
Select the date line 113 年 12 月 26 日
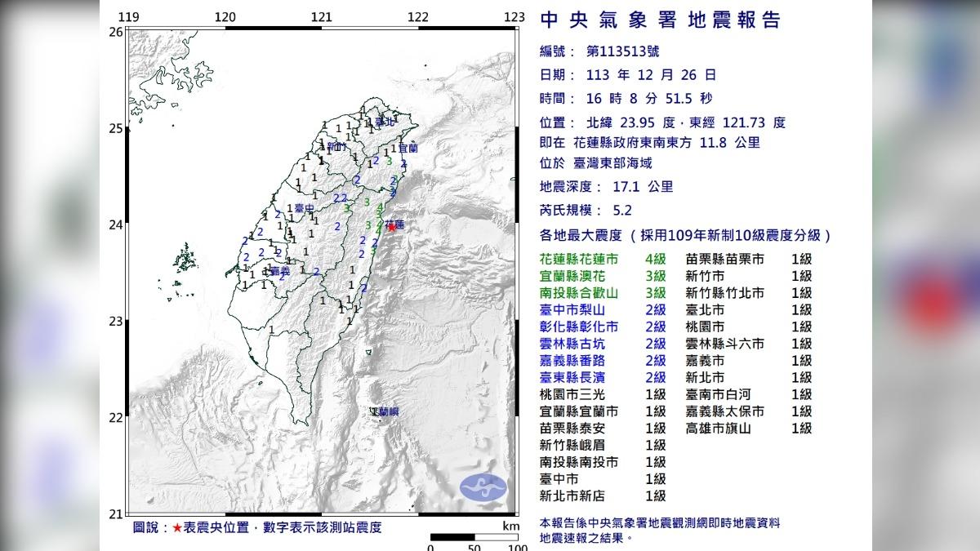coord(629,75)
